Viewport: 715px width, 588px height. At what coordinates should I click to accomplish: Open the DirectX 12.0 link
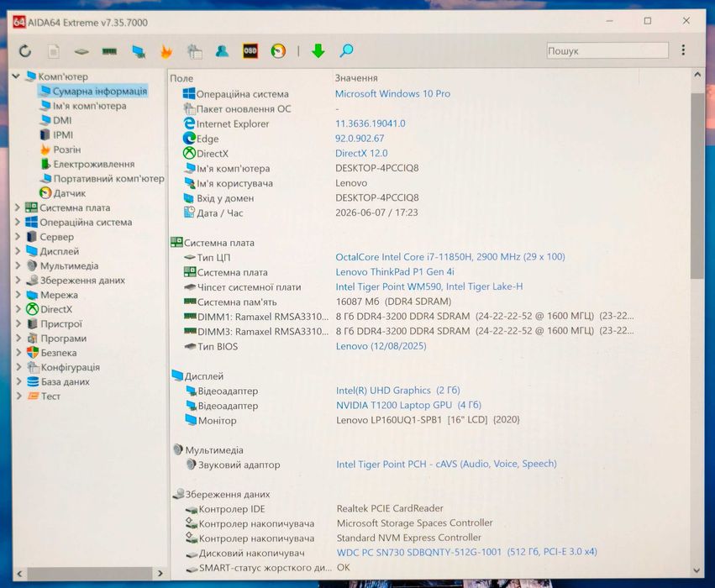[361, 153]
